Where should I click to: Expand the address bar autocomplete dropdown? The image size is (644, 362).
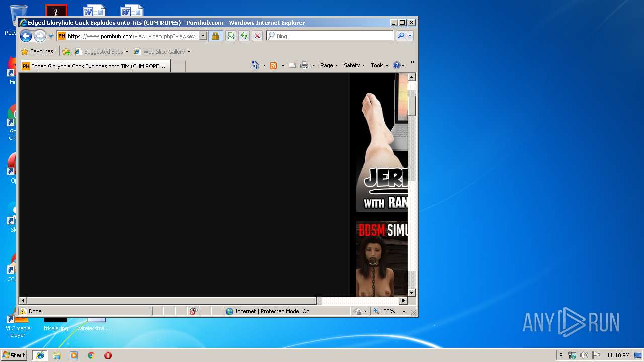203,36
